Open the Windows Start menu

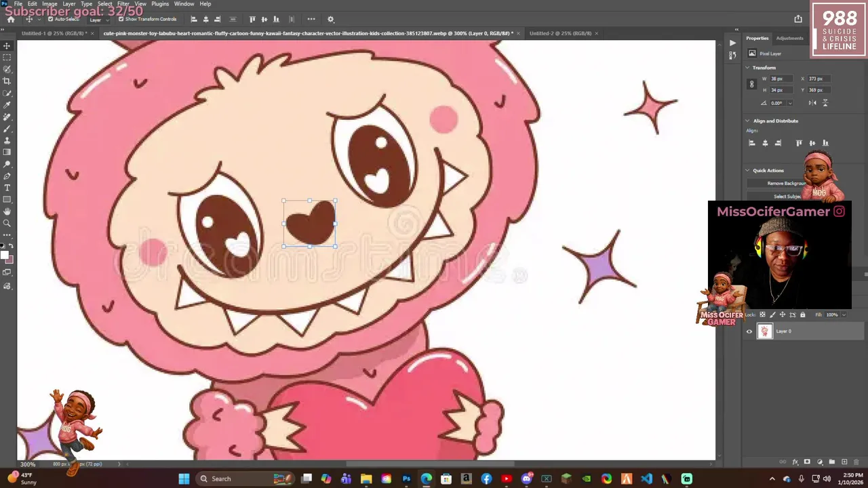(184, 479)
